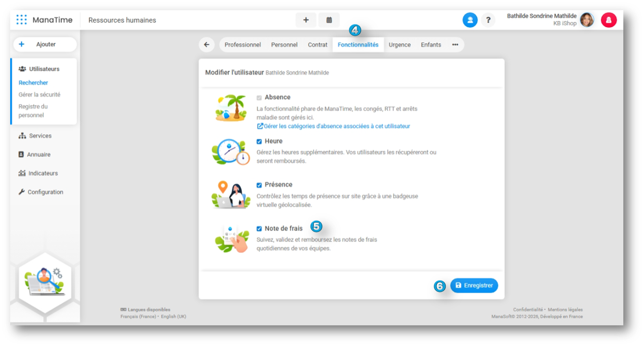
Task: Click Bathilde's avatar photo in header
Action: click(587, 20)
